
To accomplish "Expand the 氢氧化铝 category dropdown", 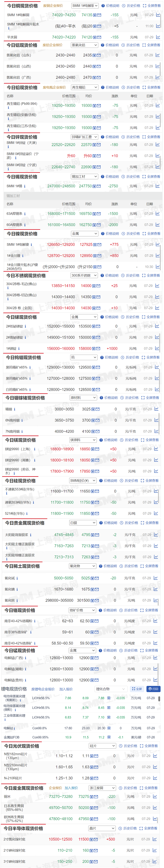I will 84,45.
